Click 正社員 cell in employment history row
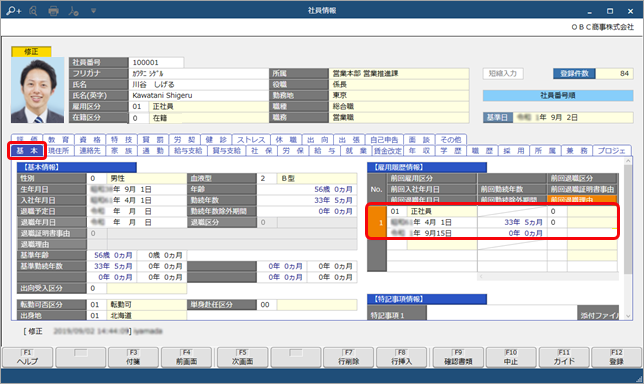This screenshot has width=644, height=384. click(x=442, y=211)
